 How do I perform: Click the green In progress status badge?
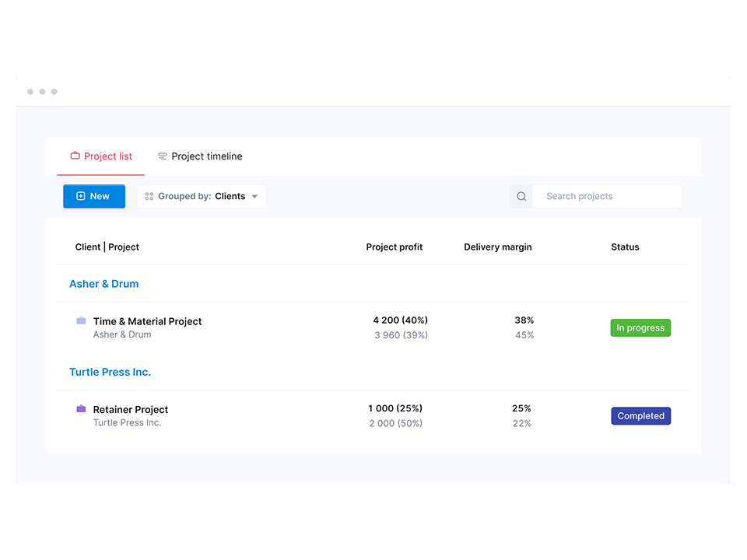tap(640, 328)
